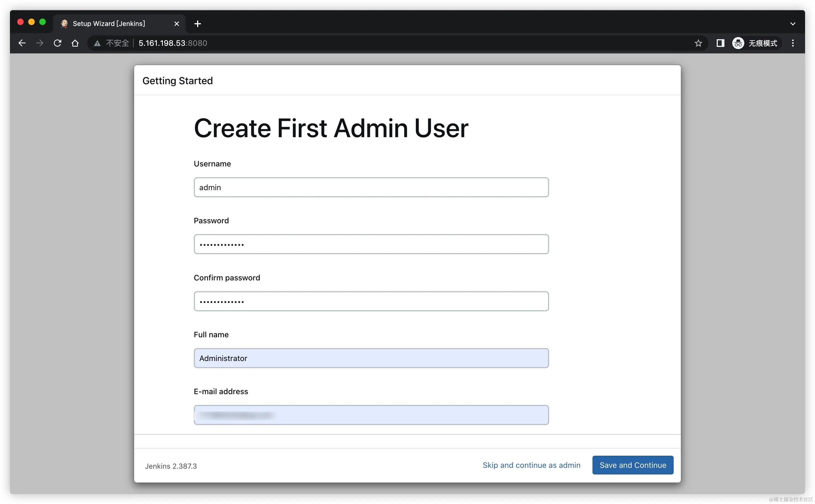Click the Password label
The width and height of the screenshot is (815, 504).
pyautogui.click(x=211, y=221)
